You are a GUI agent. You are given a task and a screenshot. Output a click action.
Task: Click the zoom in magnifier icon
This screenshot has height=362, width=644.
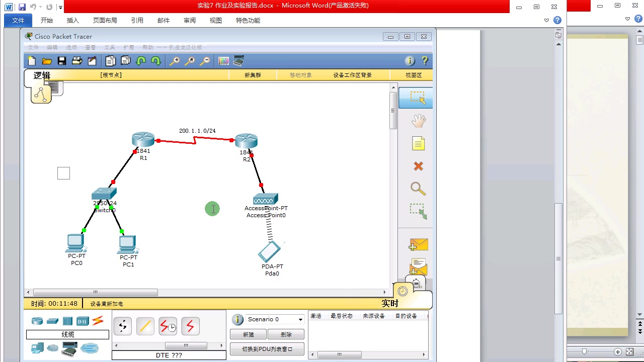pos(174,61)
